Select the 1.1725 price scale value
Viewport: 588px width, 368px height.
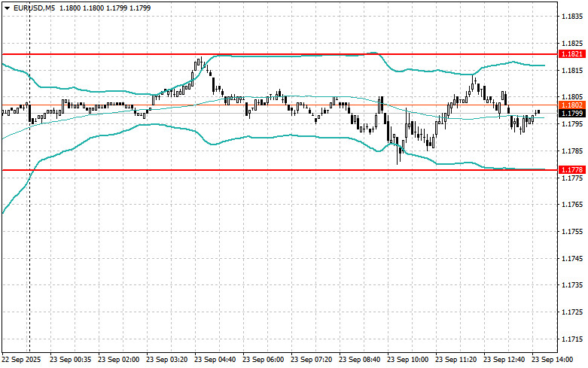point(572,312)
